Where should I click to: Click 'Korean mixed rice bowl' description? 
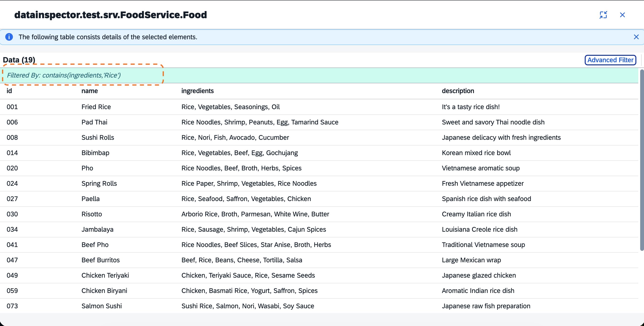[x=476, y=153]
